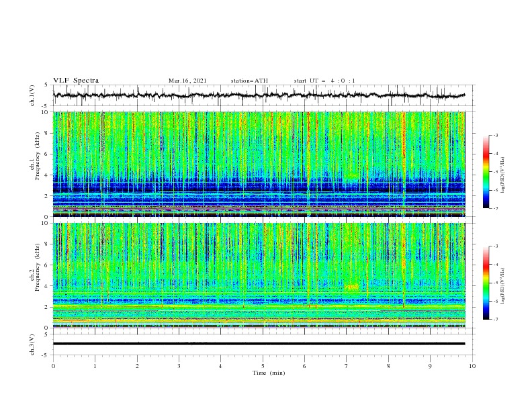532x411 pixels.
Task: Click time axis tick label "7"
Action: click(347, 366)
